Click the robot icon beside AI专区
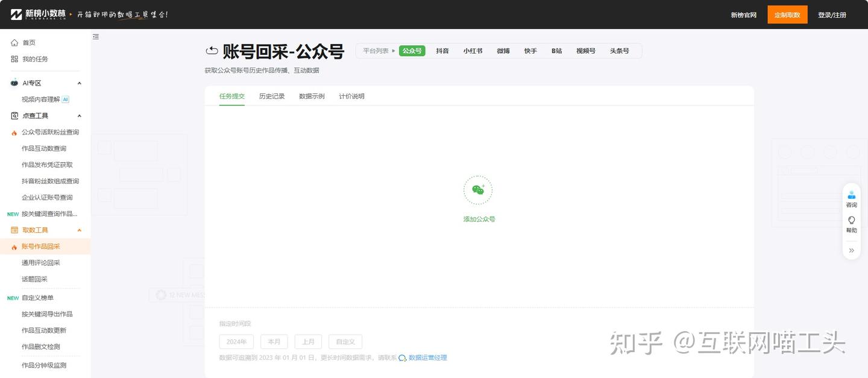This screenshot has height=378, width=868. (x=14, y=83)
